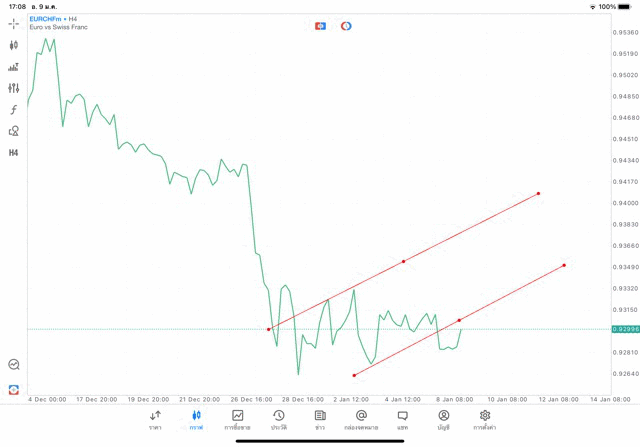Open the drawing objects shapes tool
640x447 pixels.
(x=14, y=131)
